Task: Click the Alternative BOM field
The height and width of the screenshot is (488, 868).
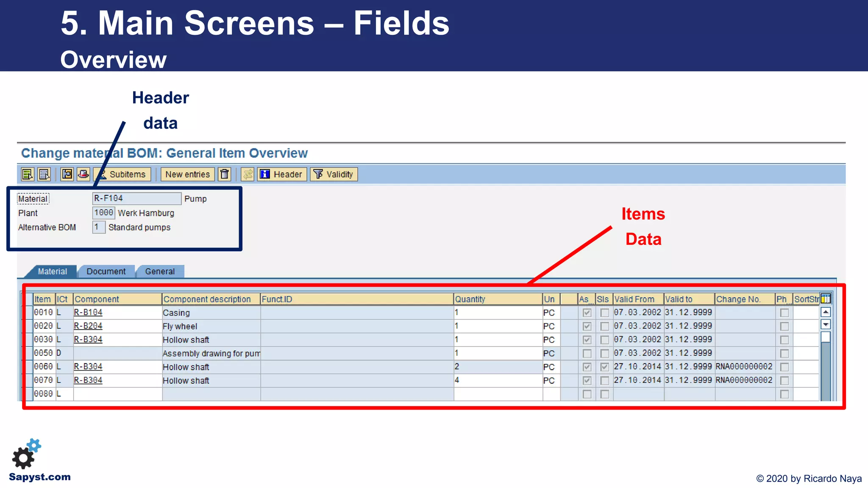Action: click(98, 227)
